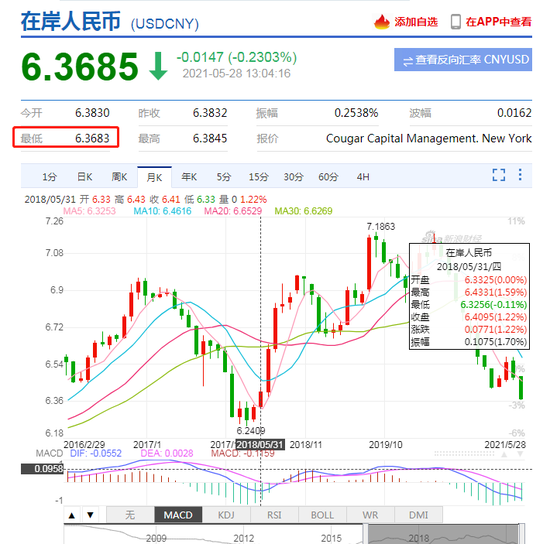This screenshot has width=550, height=544.
Task: Click tooltip 收盘 value 6.4095(1.22%)
Action: click(x=496, y=317)
